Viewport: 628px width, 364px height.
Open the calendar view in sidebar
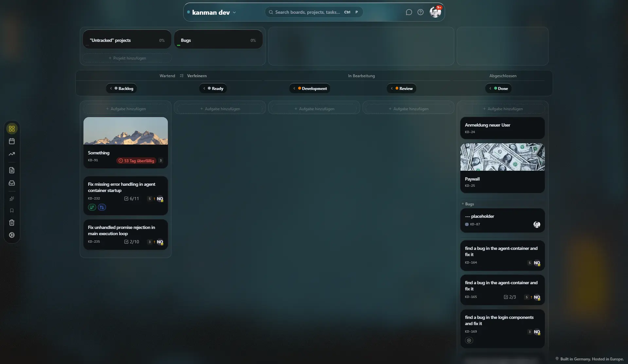(12, 141)
